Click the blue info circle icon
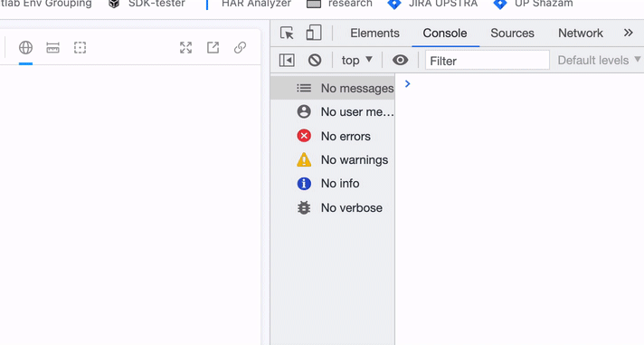 304,184
